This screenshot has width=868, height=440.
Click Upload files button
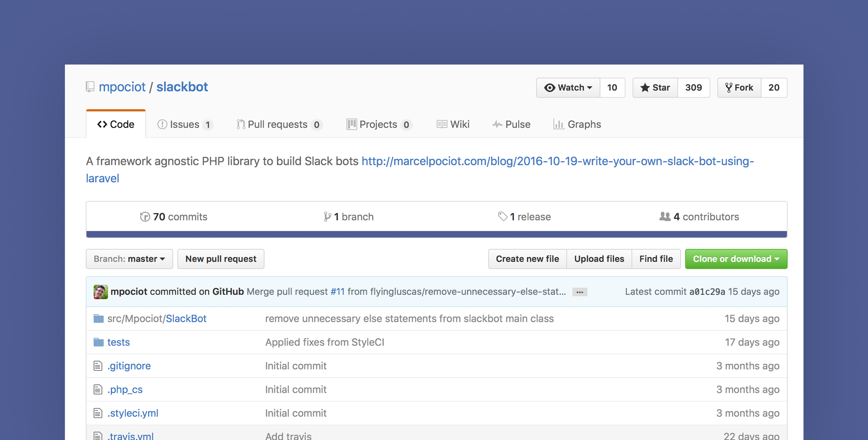pos(599,259)
